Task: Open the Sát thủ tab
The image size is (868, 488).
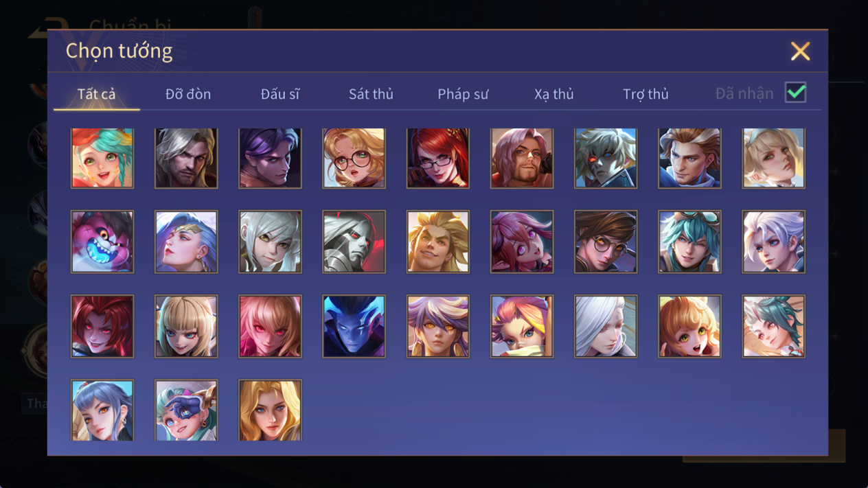Action: 371,94
